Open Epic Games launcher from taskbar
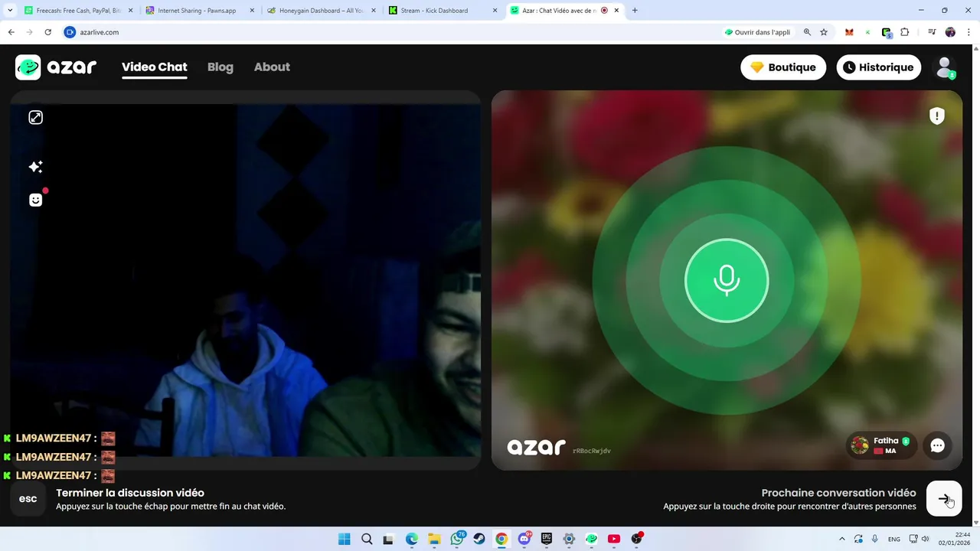The image size is (980, 551). tap(547, 539)
